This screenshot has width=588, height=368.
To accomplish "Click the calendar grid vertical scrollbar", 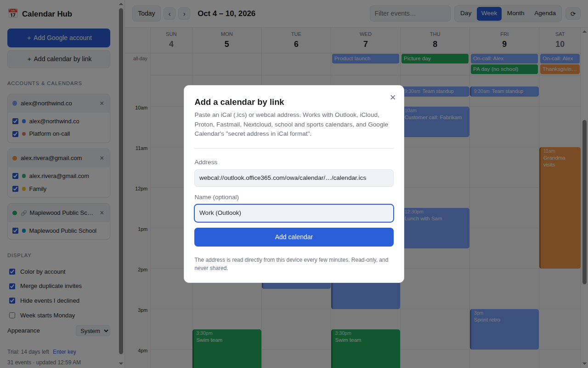I will click(584, 202).
